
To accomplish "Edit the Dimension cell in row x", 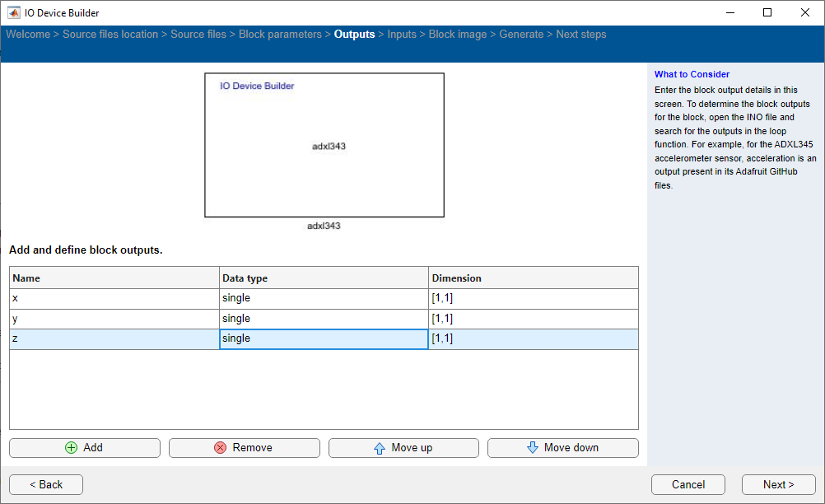I will tap(533, 298).
